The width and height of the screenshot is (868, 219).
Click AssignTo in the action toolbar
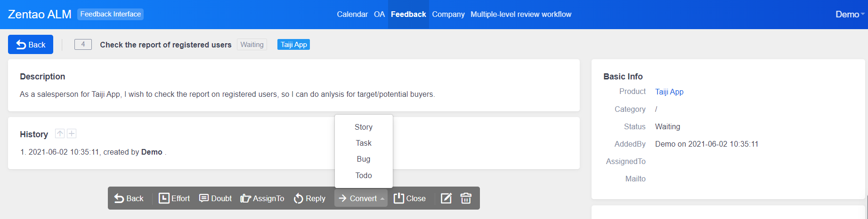[262, 198]
